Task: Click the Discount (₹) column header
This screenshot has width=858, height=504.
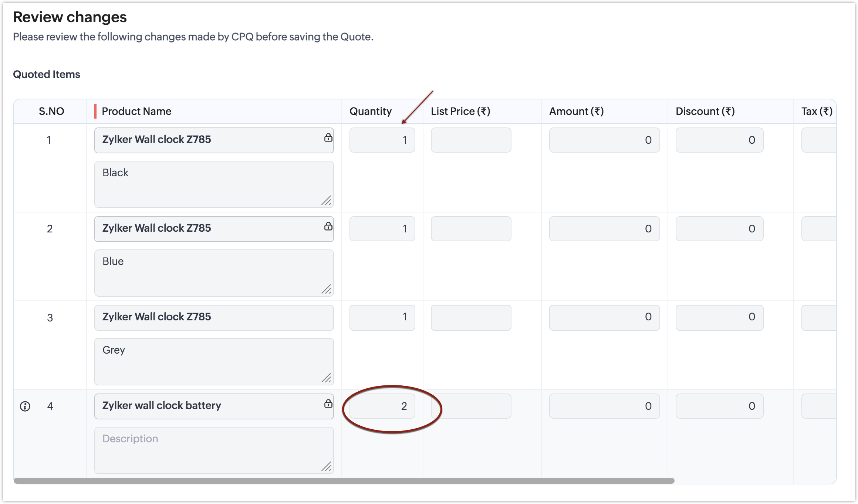Action: [x=705, y=111]
